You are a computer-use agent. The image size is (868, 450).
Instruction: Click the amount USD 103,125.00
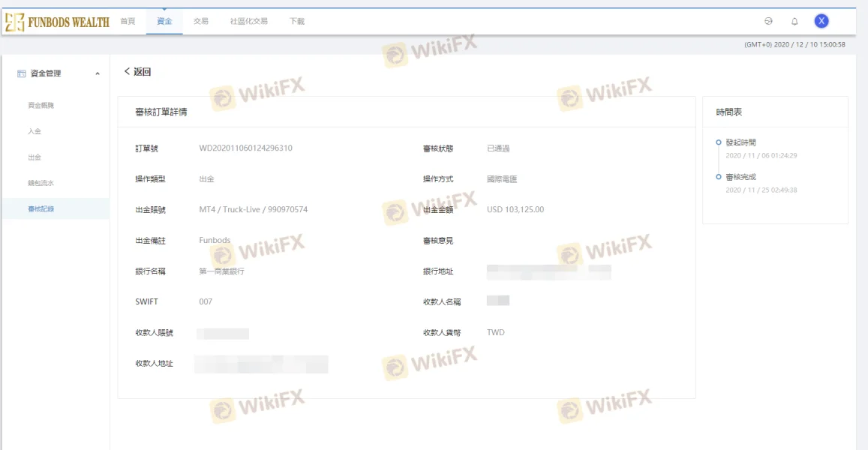[515, 209]
